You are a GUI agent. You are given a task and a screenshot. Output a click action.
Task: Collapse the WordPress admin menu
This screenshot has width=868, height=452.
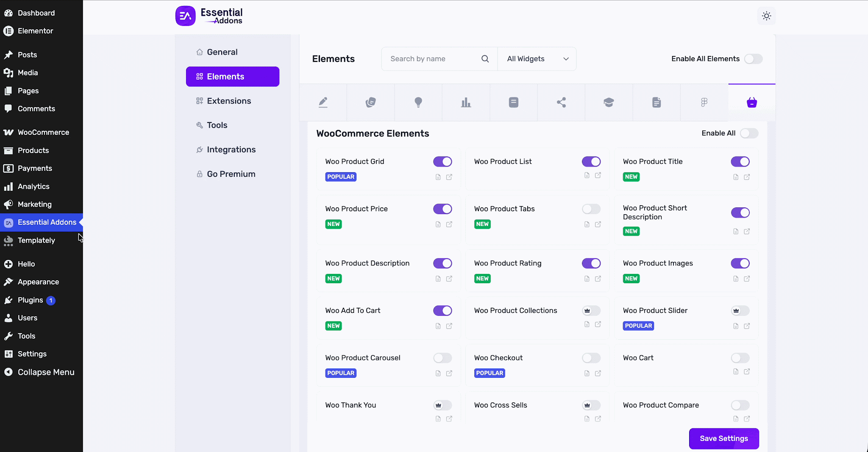click(42, 372)
